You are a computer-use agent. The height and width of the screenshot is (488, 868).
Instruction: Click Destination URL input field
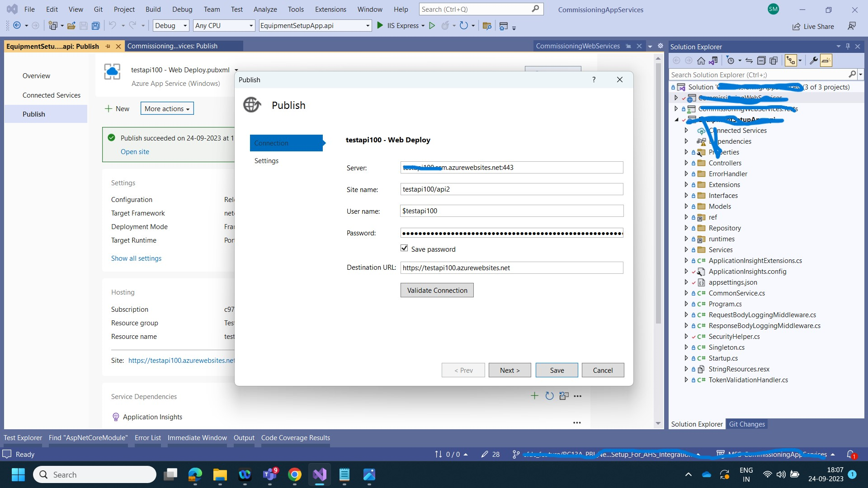[x=511, y=267]
